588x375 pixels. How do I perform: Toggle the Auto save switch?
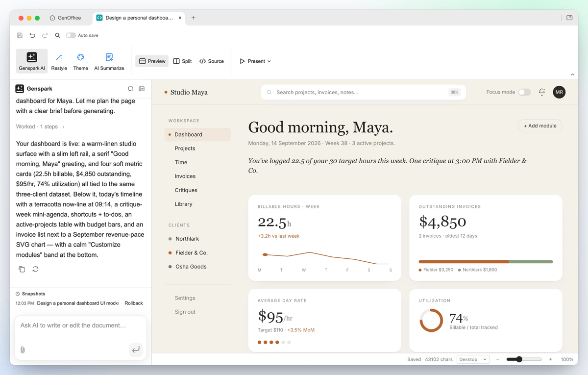(71, 35)
